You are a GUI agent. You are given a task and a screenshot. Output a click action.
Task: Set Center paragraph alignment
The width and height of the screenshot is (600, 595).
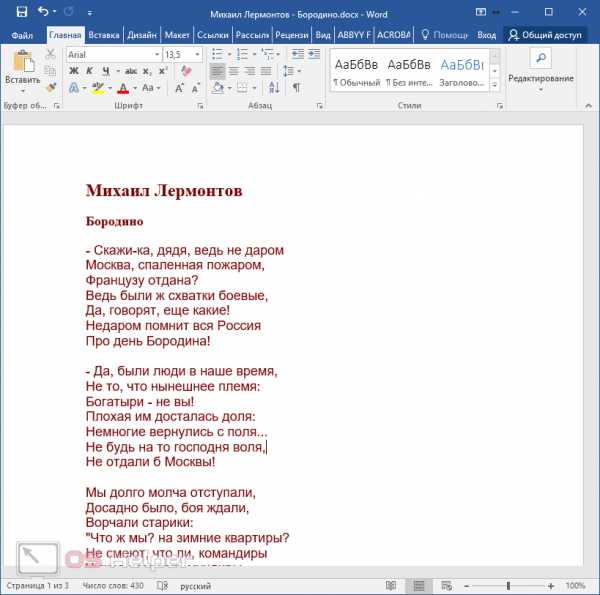point(234,71)
